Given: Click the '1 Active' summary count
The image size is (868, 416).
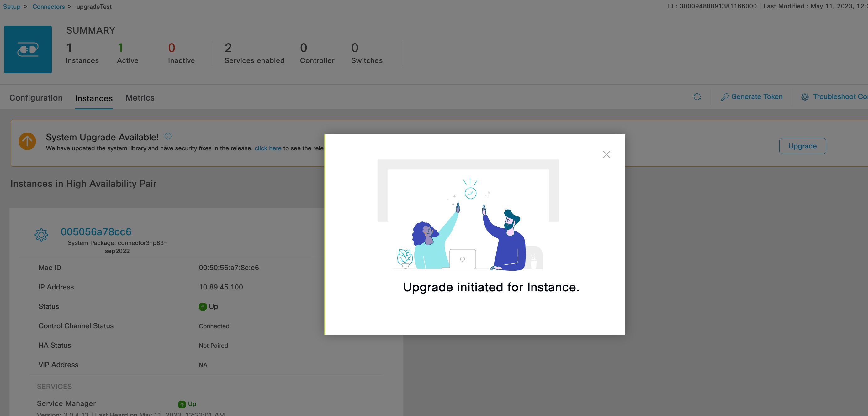Looking at the screenshot, I should click(x=127, y=53).
